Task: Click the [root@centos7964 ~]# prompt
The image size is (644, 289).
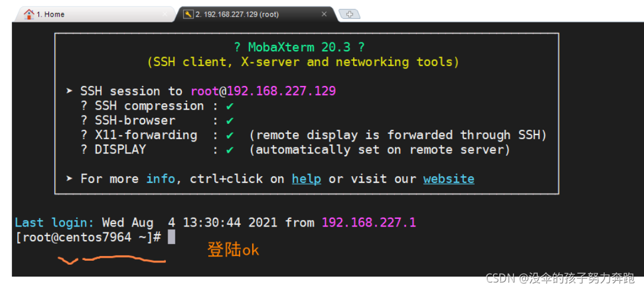Action: (88, 237)
